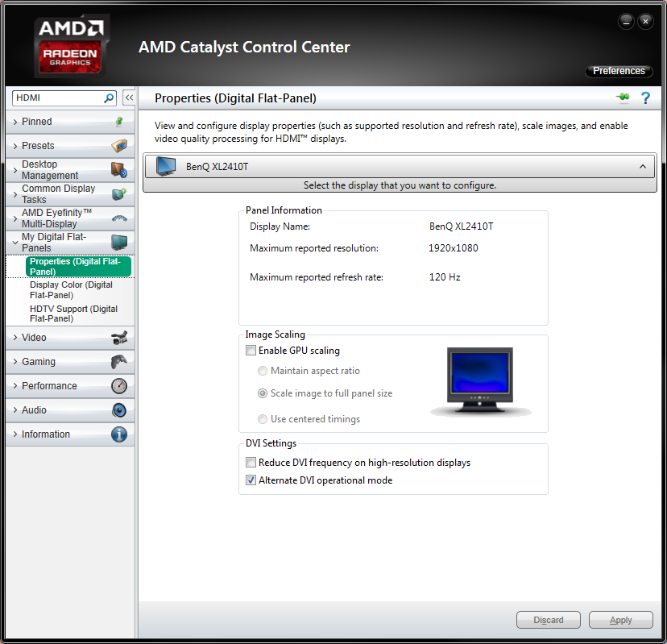Click the blue Information icon
Screen dimensions: 667x644
pos(119,434)
